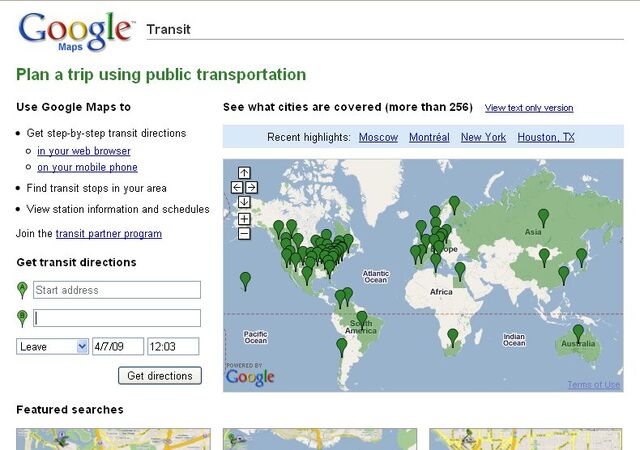Click the green A start marker icon
This screenshot has height=450, width=640.
point(22,290)
